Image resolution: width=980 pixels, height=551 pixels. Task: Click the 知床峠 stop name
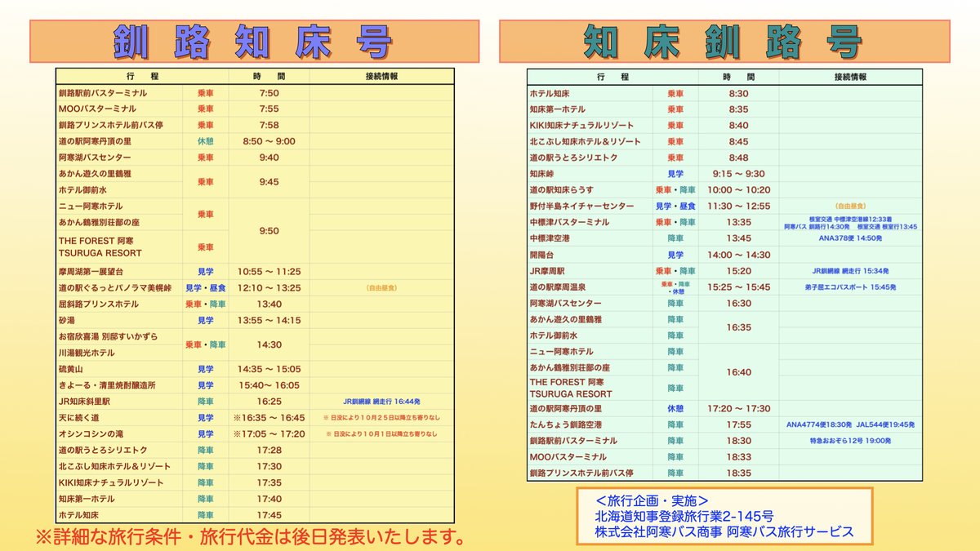544,174
